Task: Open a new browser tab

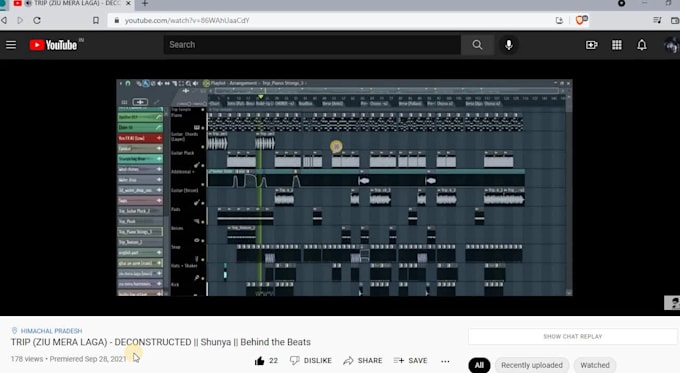Action: tap(144, 3)
